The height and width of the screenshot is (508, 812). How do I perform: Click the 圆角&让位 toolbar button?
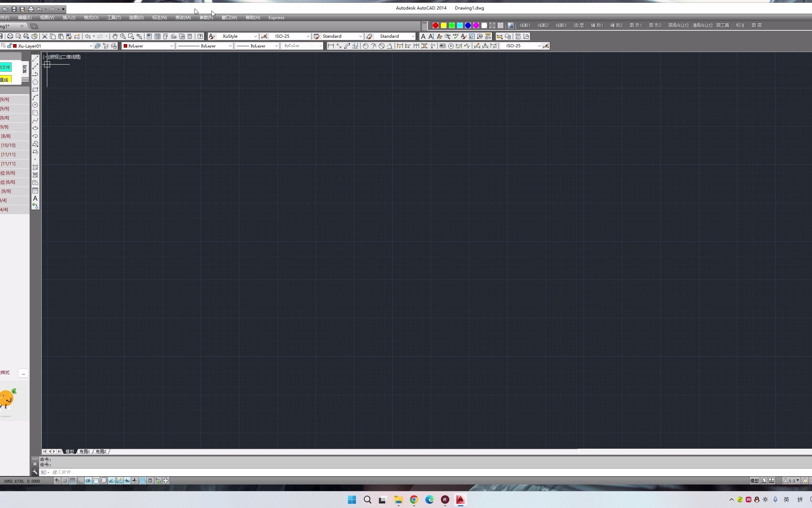pyautogui.click(x=678, y=25)
